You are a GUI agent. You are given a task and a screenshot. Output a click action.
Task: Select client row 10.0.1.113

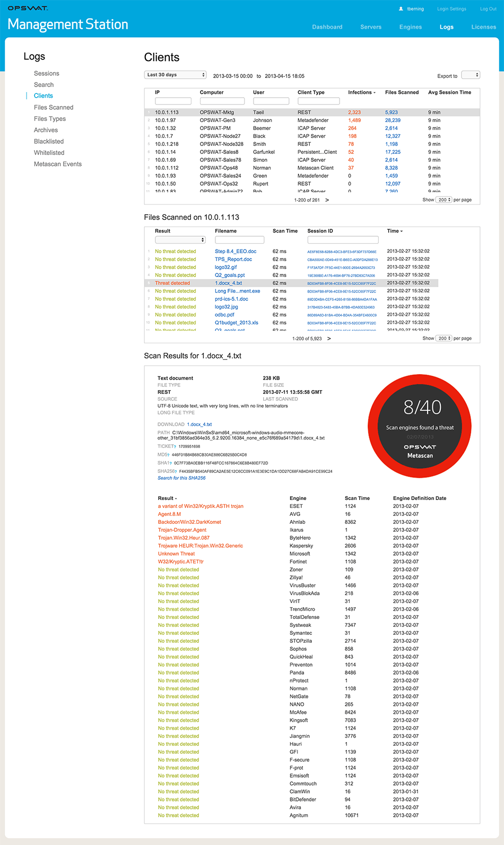point(312,113)
